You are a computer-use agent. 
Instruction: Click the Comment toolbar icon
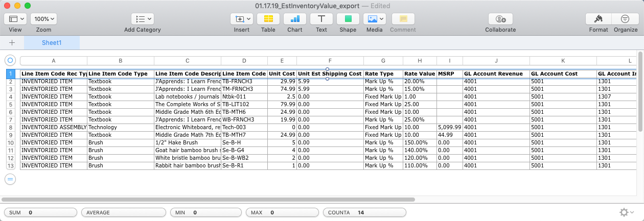[403, 19]
